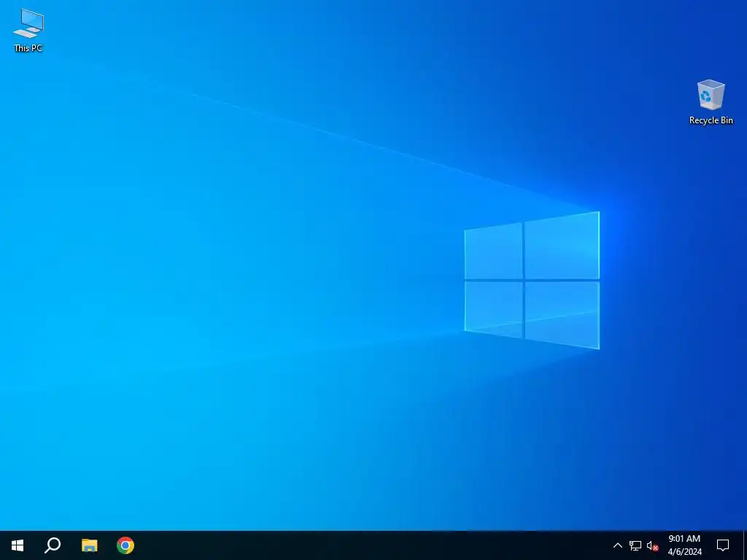Open taskbar search magnifier
Viewport: 747px width, 560px height.
pyautogui.click(x=53, y=545)
